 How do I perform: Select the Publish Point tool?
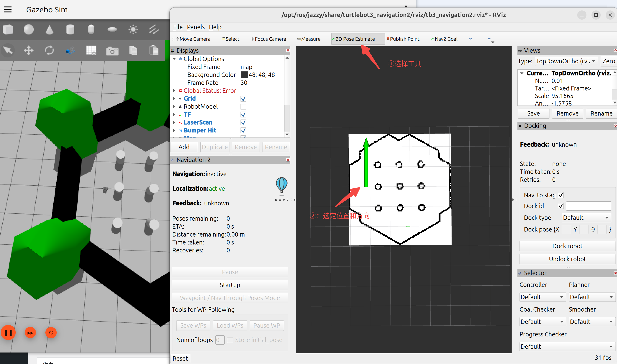(x=403, y=39)
